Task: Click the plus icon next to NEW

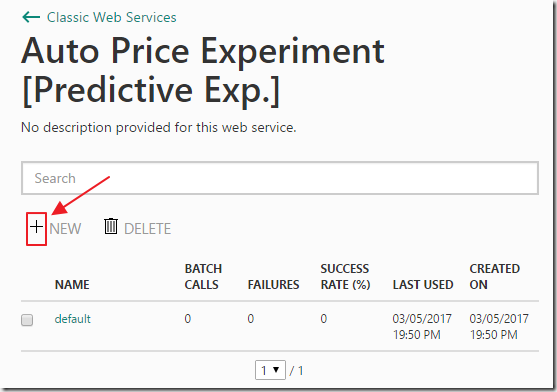Action: click(x=36, y=227)
